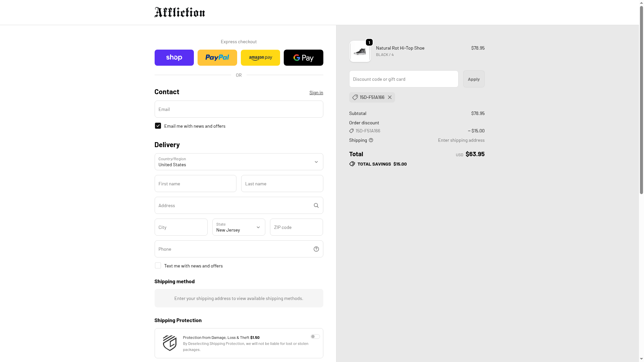This screenshot has width=644, height=362.
Task: Pay with Shop Pay express button
Action: coord(174,58)
